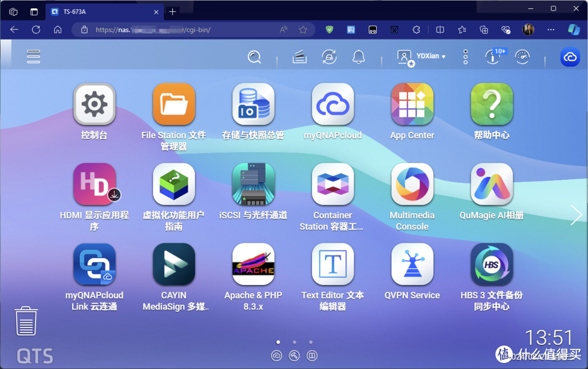Switch to the third desktop page dot

click(311, 342)
